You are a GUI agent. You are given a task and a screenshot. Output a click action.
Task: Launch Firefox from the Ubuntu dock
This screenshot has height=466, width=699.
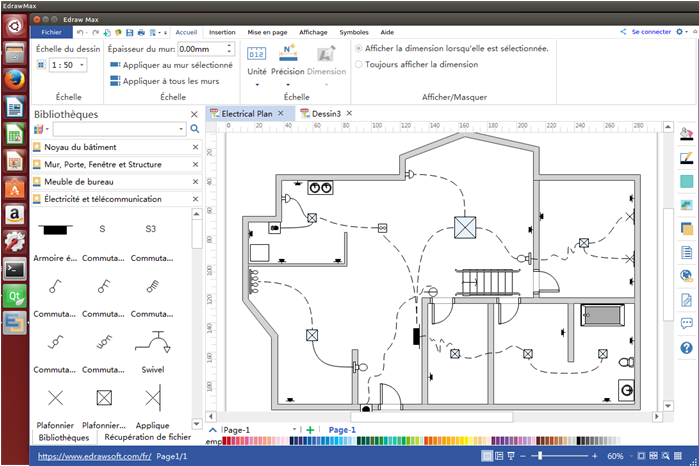[x=15, y=78]
